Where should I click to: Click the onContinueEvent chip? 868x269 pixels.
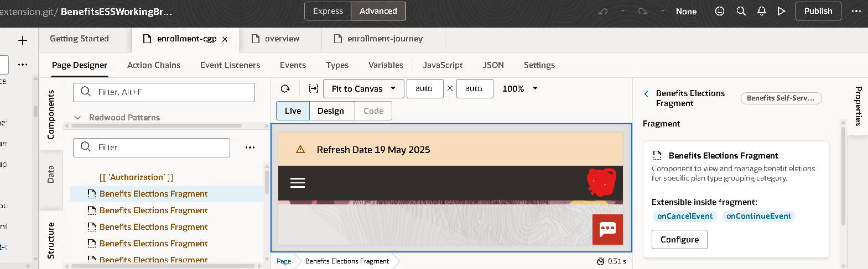tap(758, 216)
